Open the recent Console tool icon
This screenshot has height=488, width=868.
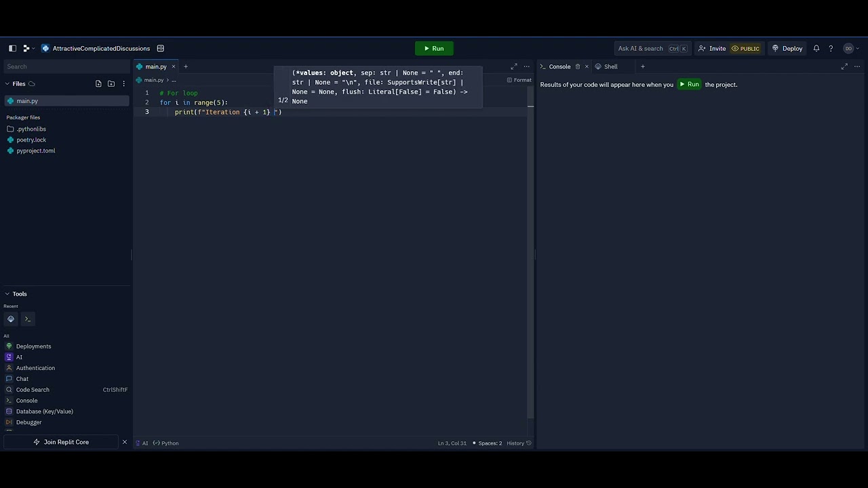click(x=28, y=319)
